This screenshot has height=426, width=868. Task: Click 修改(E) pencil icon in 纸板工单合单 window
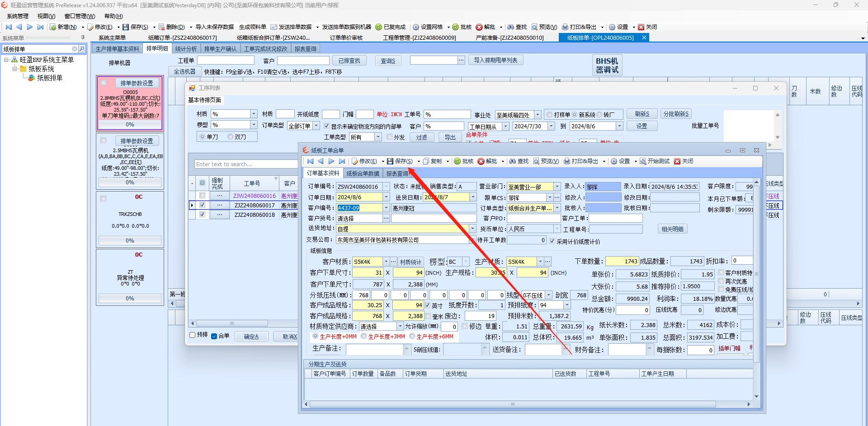(355, 161)
